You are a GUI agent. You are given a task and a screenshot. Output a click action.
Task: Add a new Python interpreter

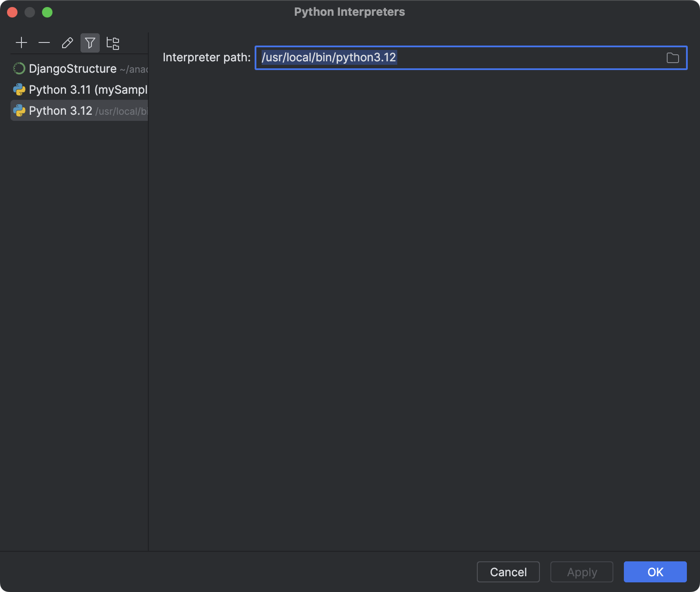click(21, 42)
